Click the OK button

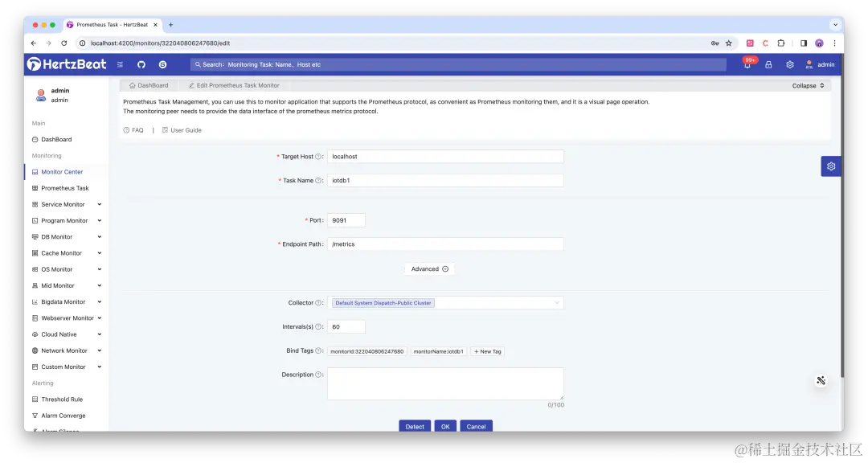click(445, 427)
